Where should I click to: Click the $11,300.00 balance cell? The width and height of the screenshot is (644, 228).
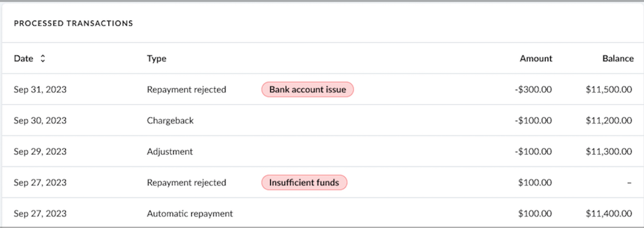click(x=609, y=151)
